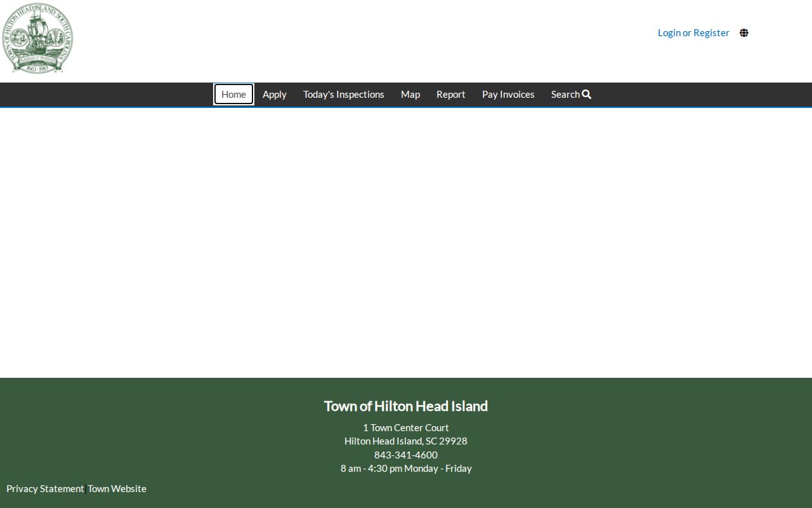Open the Apply menu item
Viewport: 812px width, 508px height.
click(275, 94)
